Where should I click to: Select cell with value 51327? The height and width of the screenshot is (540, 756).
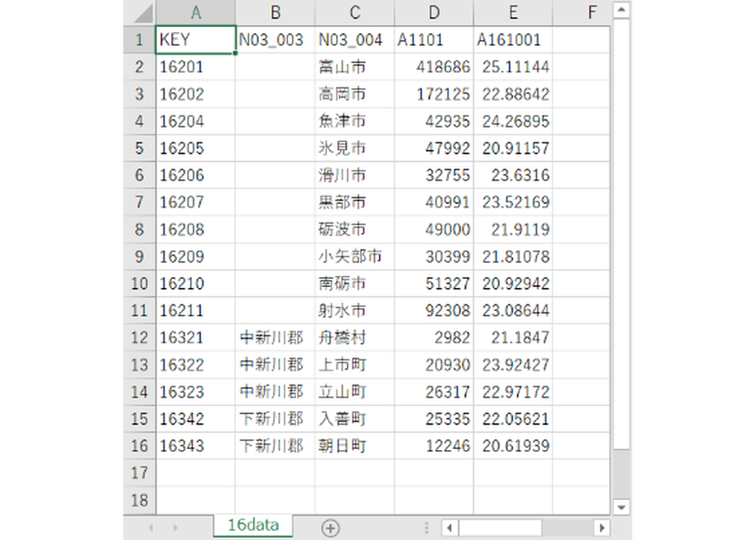[434, 283]
